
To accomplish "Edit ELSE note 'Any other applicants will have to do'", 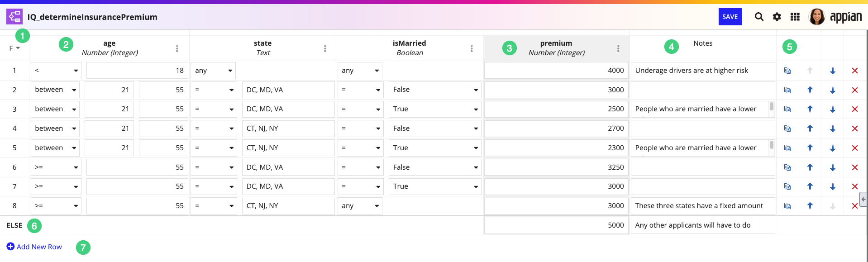I will tap(703, 225).
